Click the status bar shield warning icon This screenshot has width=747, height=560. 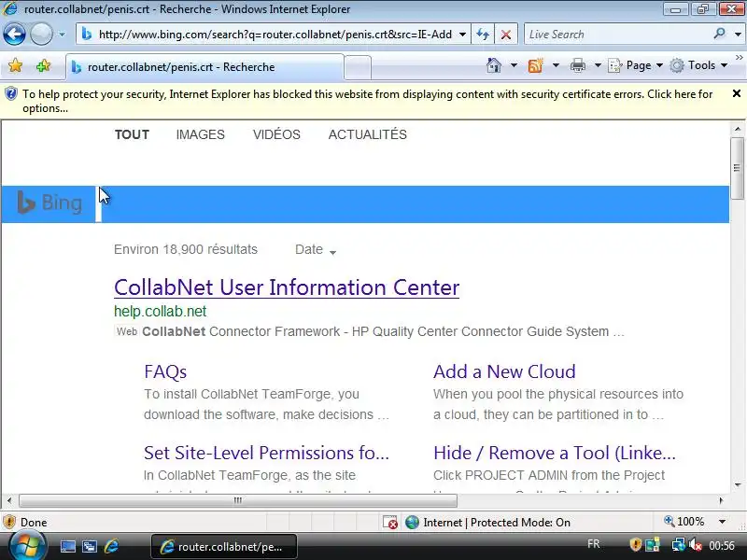tap(9, 523)
